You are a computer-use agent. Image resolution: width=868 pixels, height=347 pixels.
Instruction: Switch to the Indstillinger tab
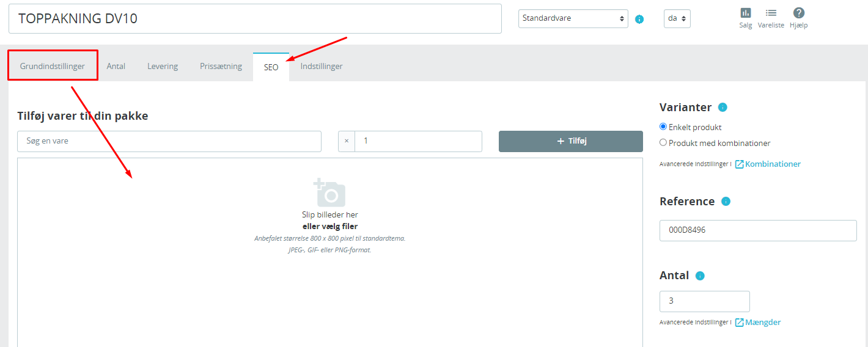[322, 66]
